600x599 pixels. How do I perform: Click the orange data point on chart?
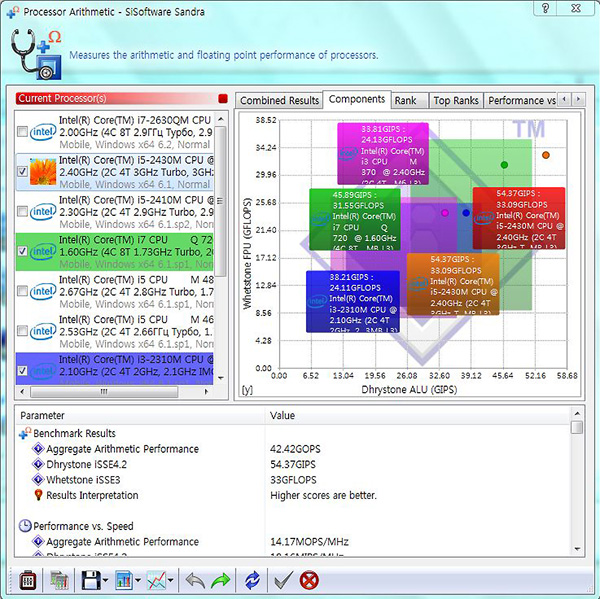546,155
